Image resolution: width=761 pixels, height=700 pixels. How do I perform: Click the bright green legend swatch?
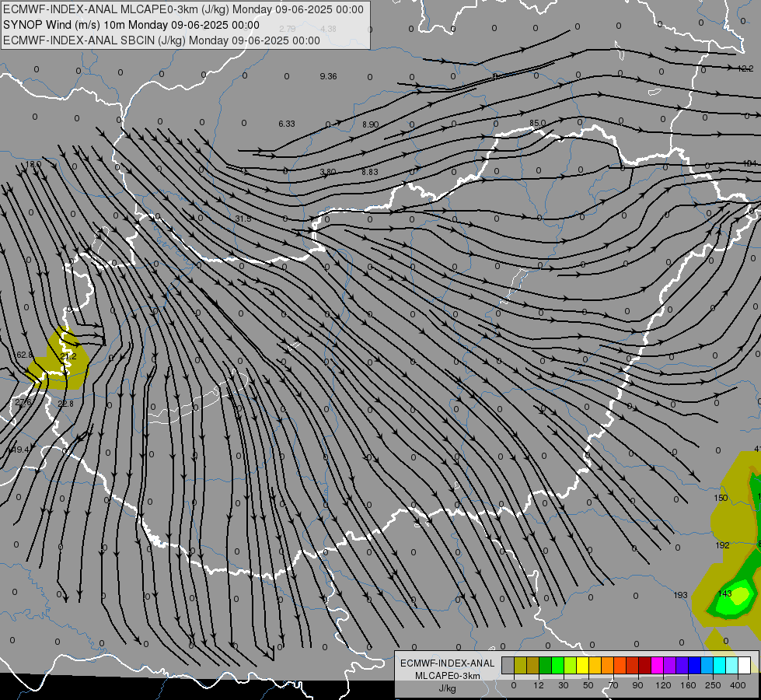[x=558, y=665]
